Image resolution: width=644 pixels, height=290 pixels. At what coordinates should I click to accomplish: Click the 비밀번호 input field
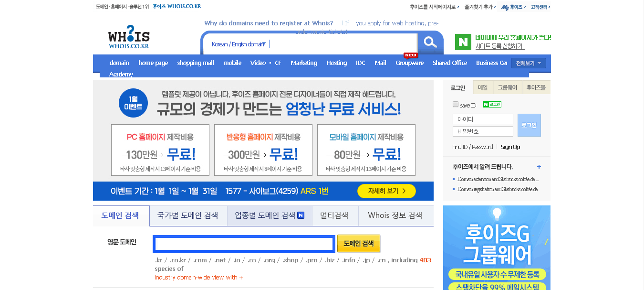pos(483,131)
